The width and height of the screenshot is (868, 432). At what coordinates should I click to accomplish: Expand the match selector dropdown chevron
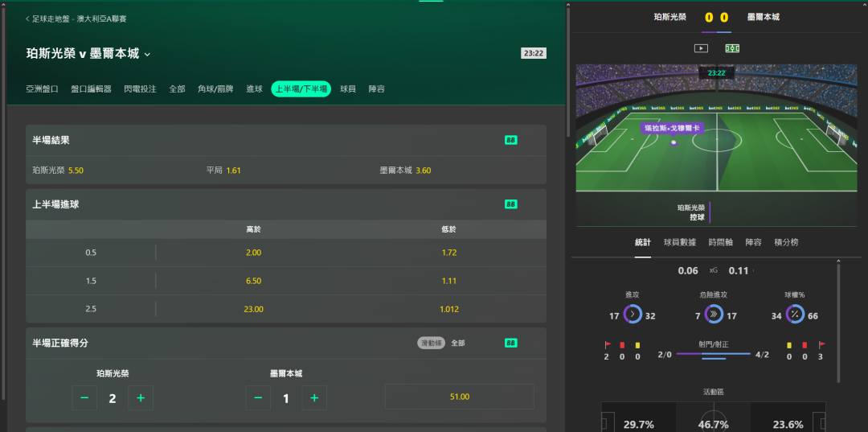(147, 54)
